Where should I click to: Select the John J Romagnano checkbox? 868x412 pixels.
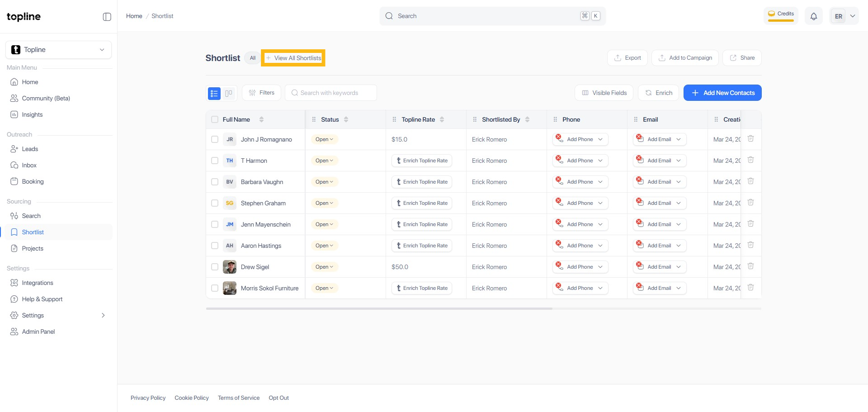pos(215,139)
